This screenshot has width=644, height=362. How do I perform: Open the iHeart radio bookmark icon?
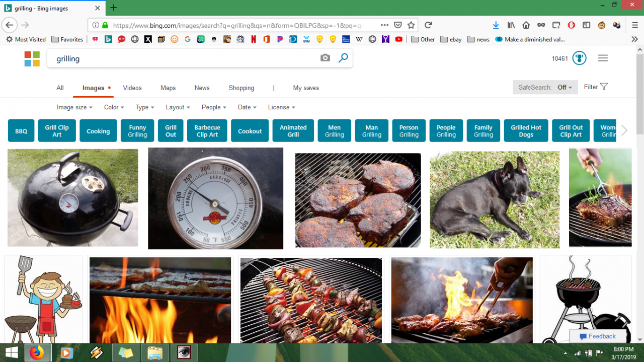click(95, 39)
